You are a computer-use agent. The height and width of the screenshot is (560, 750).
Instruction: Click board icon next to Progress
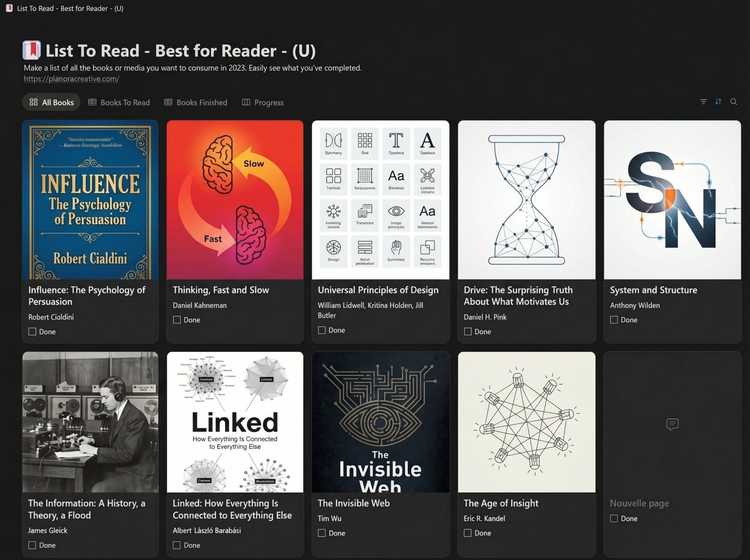(246, 102)
